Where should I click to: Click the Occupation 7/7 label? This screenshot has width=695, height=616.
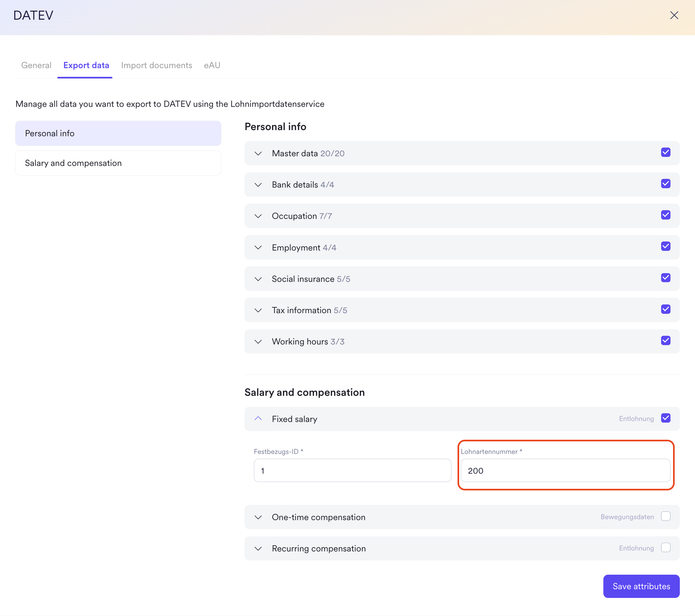click(x=302, y=216)
